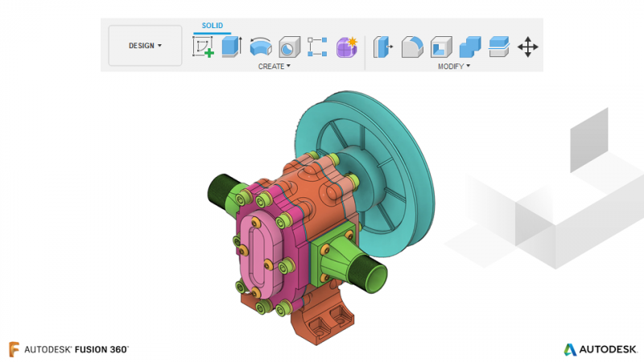Select the Create Sketch tool
The width and height of the screenshot is (644, 362).
[203, 47]
